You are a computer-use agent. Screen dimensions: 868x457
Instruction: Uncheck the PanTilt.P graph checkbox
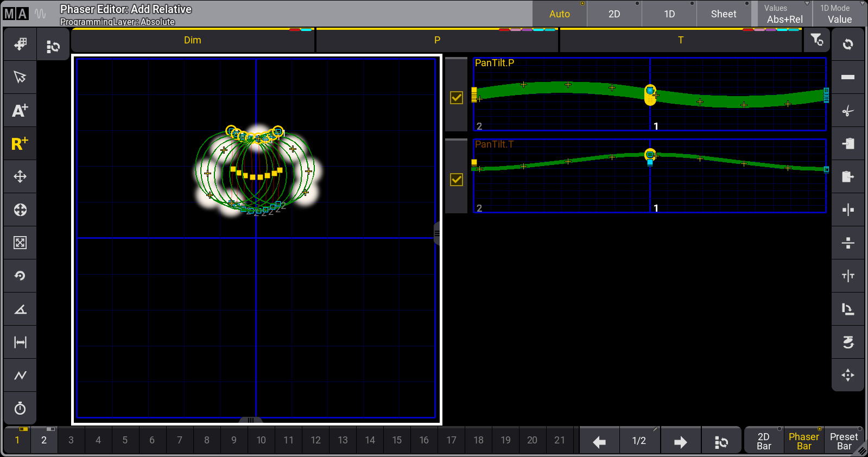(x=457, y=98)
